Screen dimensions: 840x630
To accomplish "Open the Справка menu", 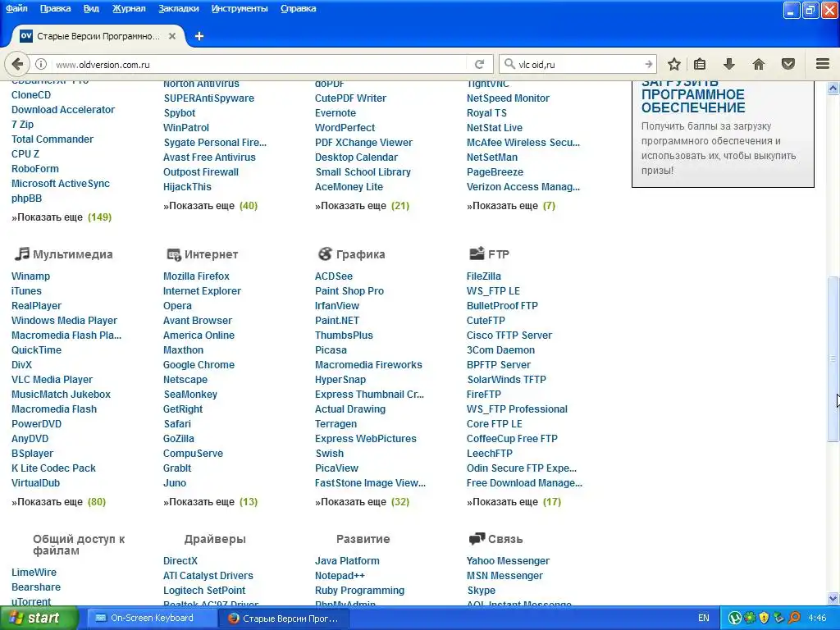I will coord(299,8).
